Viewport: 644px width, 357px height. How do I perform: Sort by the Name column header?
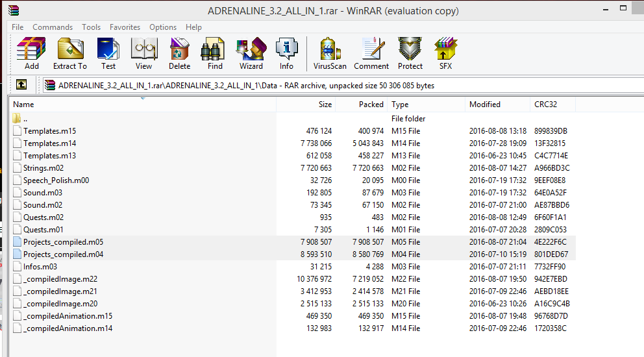(143, 105)
